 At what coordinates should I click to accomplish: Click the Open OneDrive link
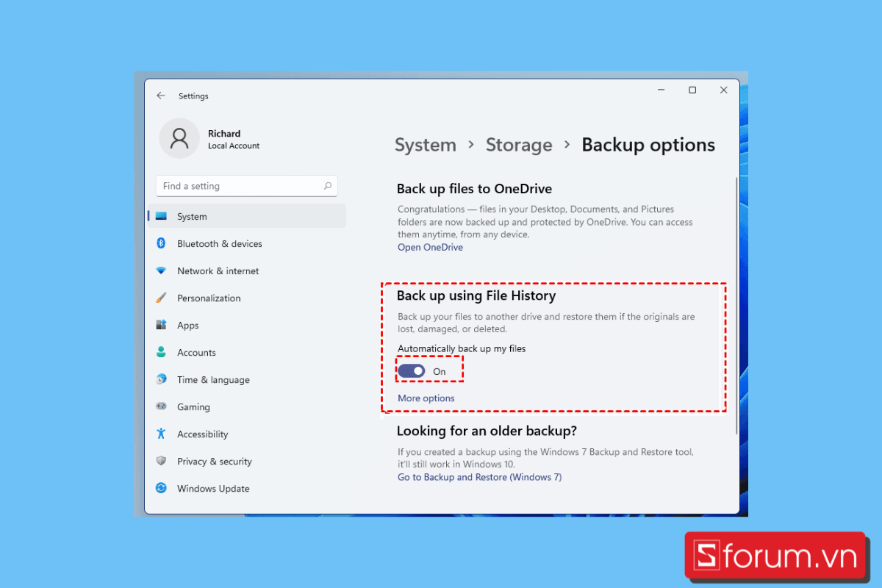[430, 248]
